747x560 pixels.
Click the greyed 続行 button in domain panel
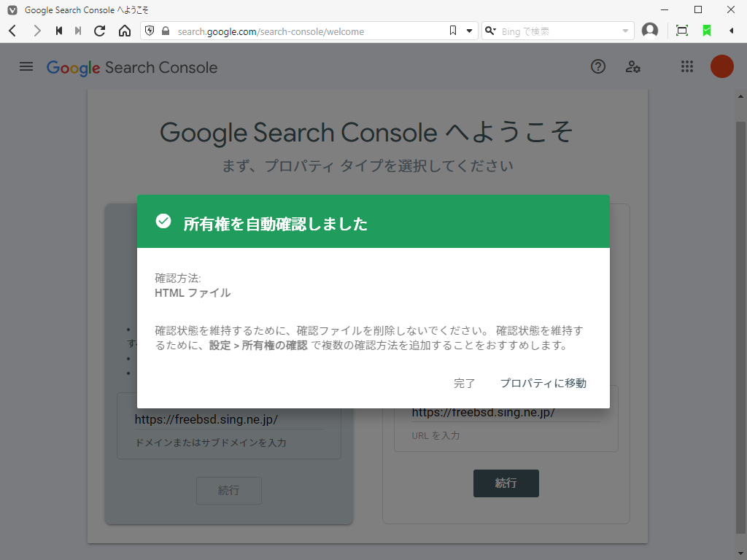coord(228,490)
